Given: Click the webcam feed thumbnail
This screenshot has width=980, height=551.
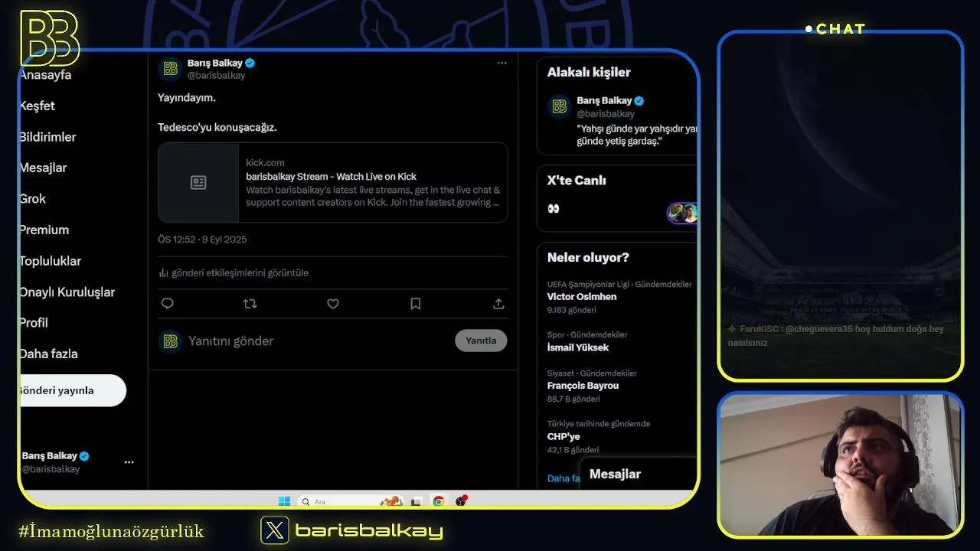Looking at the screenshot, I should pos(840,465).
